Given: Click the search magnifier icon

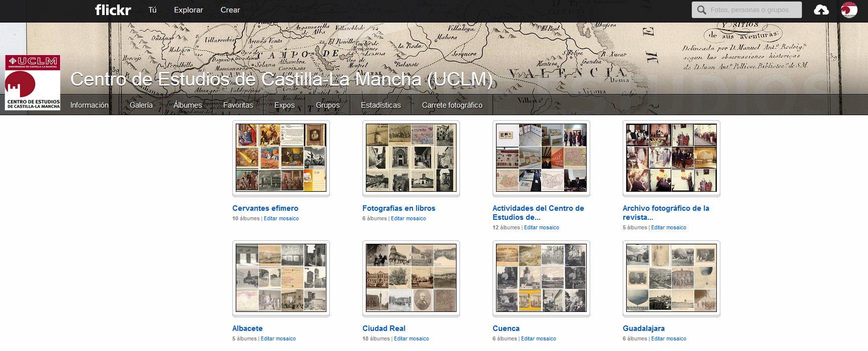Looking at the screenshot, I should click(701, 10).
